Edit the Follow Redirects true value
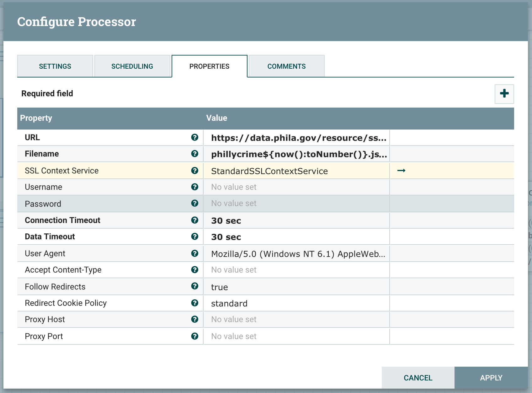The height and width of the screenshot is (393, 532). (x=296, y=287)
